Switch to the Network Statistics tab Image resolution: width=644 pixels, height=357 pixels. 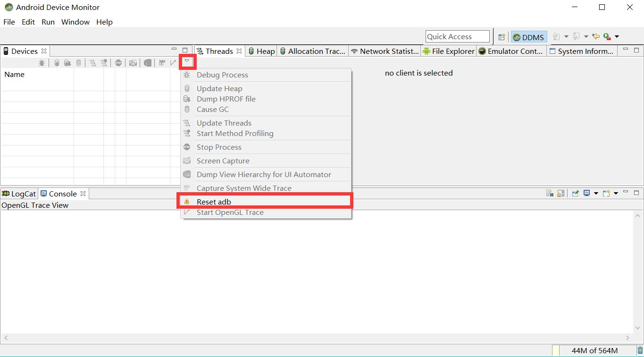[385, 51]
